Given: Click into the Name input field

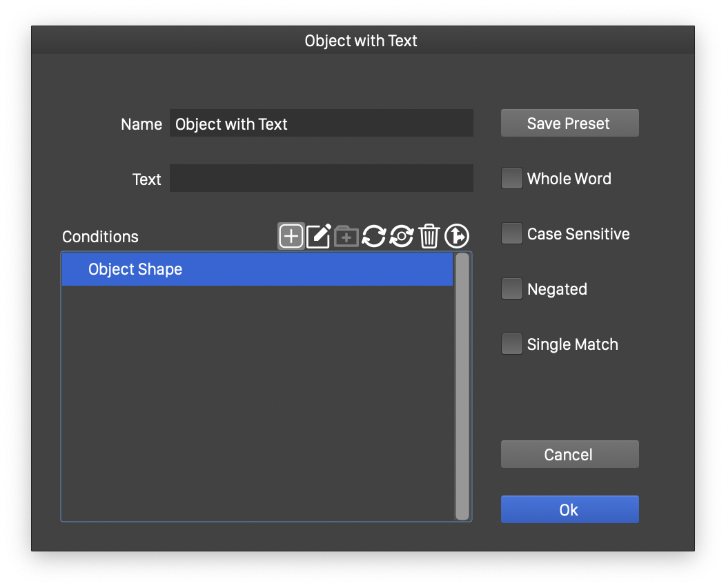Looking at the screenshot, I should pos(321,124).
